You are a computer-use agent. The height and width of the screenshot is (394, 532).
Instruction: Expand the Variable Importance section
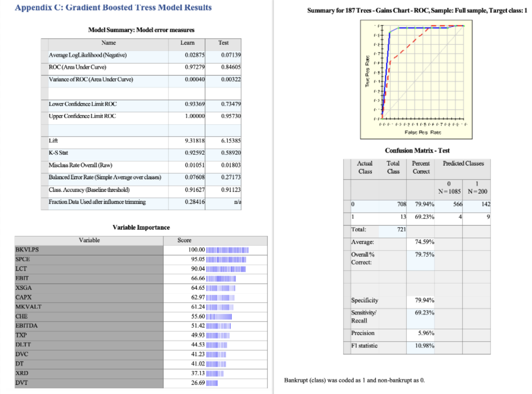[x=141, y=228]
